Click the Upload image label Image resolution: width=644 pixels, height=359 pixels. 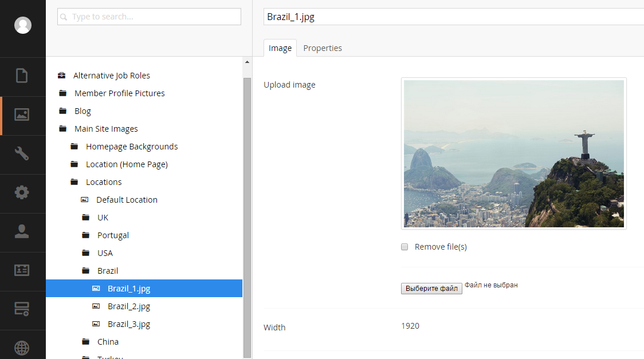(x=289, y=85)
